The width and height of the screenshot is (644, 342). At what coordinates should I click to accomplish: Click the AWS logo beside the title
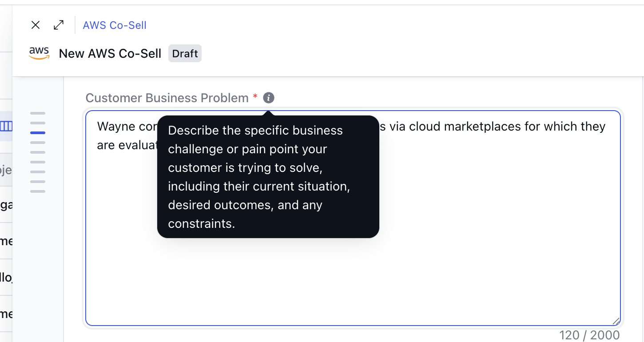tap(39, 53)
